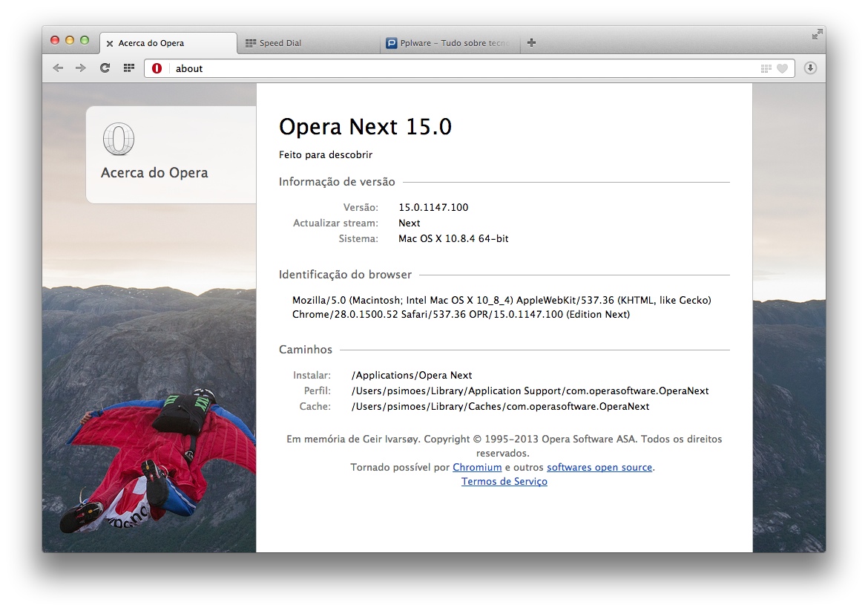Click the Caminhos section heading
This screenshot has width=868, height=611.
click(306, 350)
